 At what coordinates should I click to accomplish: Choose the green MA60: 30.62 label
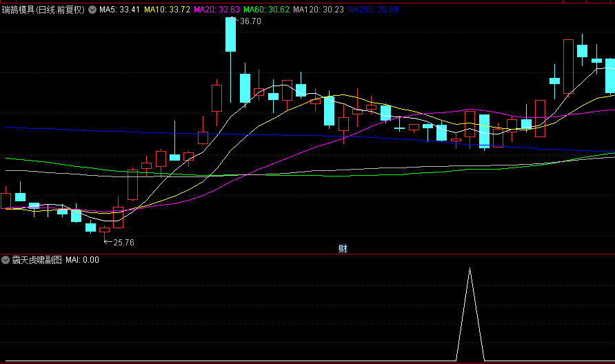click(x=266, y=10)
